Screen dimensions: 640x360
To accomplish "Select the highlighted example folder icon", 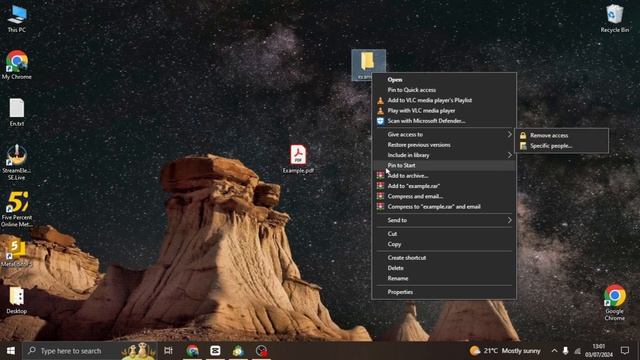I will 368,64.
